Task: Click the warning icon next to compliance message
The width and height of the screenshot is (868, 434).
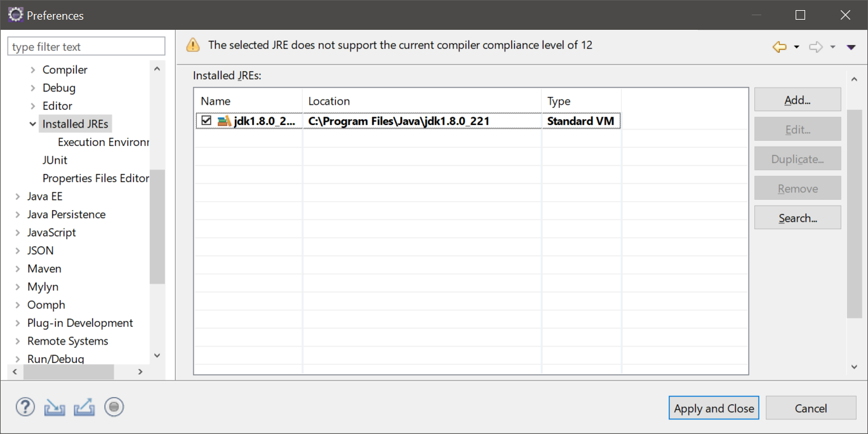Action: 192,45
